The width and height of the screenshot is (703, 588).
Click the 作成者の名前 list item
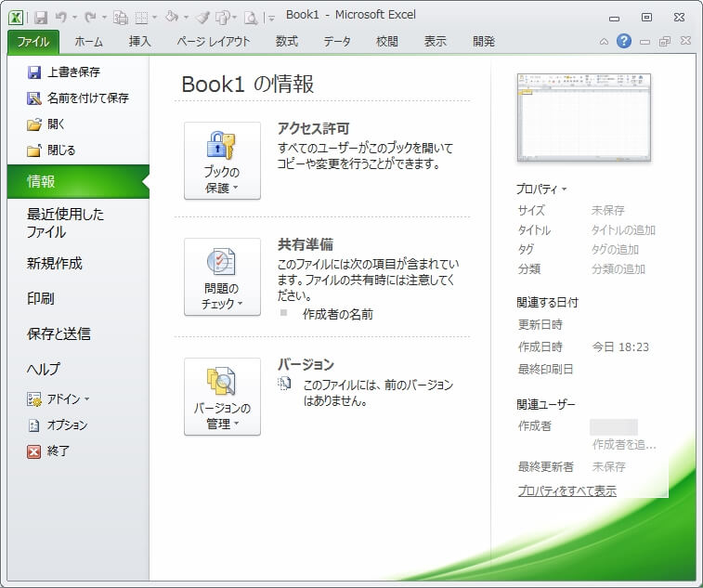point(338,314)
